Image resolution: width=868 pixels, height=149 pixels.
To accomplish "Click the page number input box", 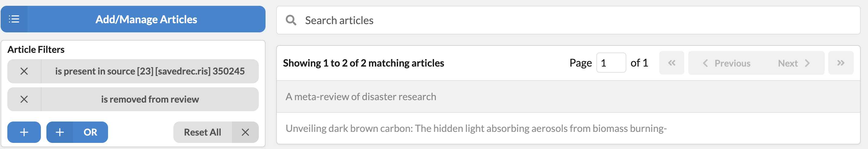I will (x=611, y=63).
